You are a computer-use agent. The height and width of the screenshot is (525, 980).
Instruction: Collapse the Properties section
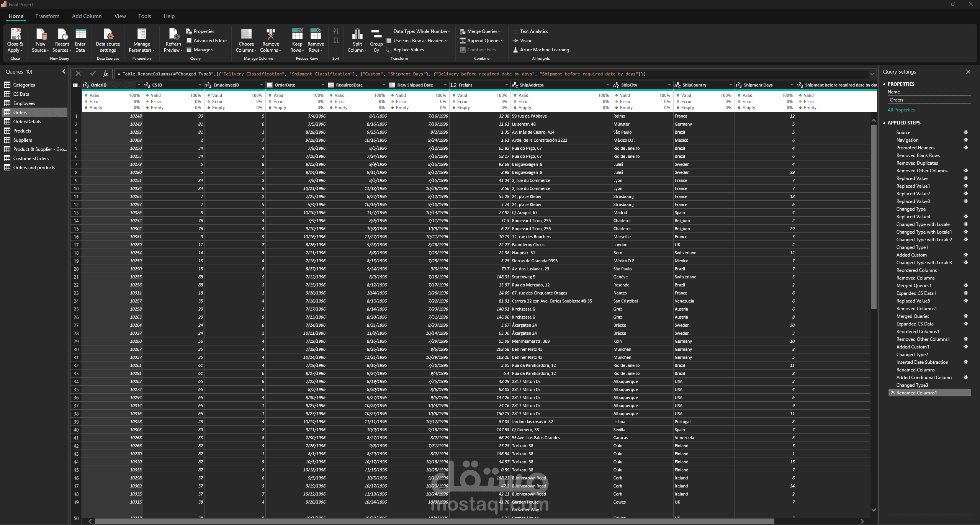[884, 84]
